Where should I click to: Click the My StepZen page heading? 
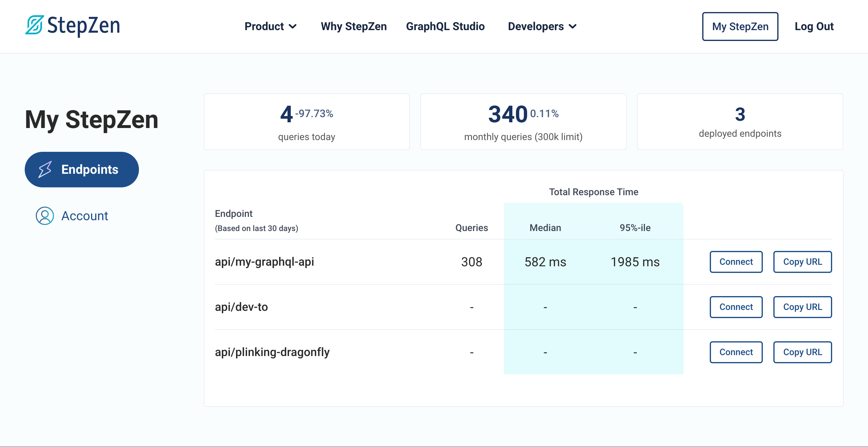[92, 120]
